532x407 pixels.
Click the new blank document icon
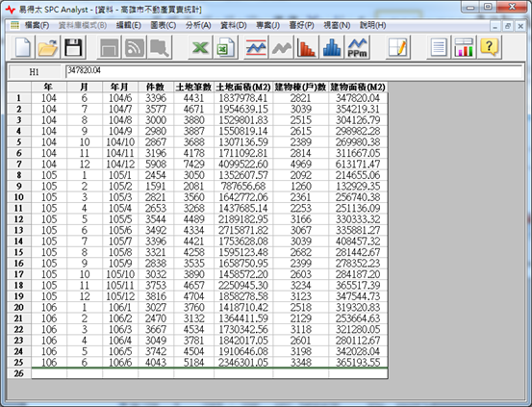point(23,47)
